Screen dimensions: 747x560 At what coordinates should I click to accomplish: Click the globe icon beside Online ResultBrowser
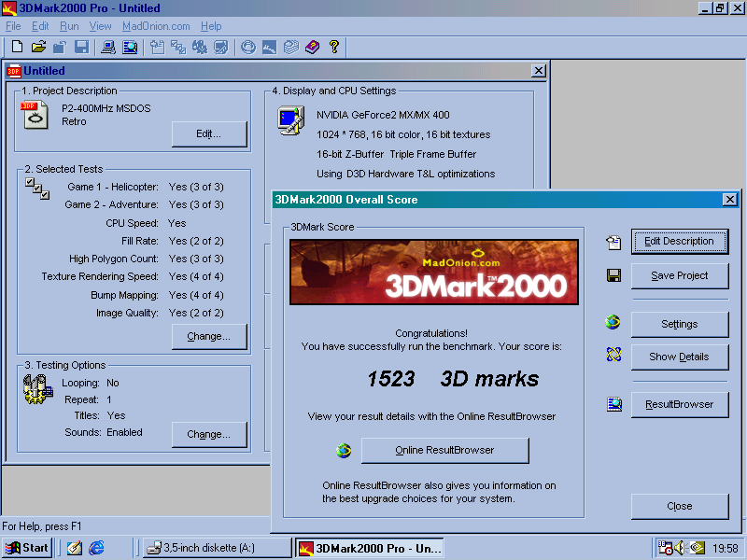coord(344,450)
